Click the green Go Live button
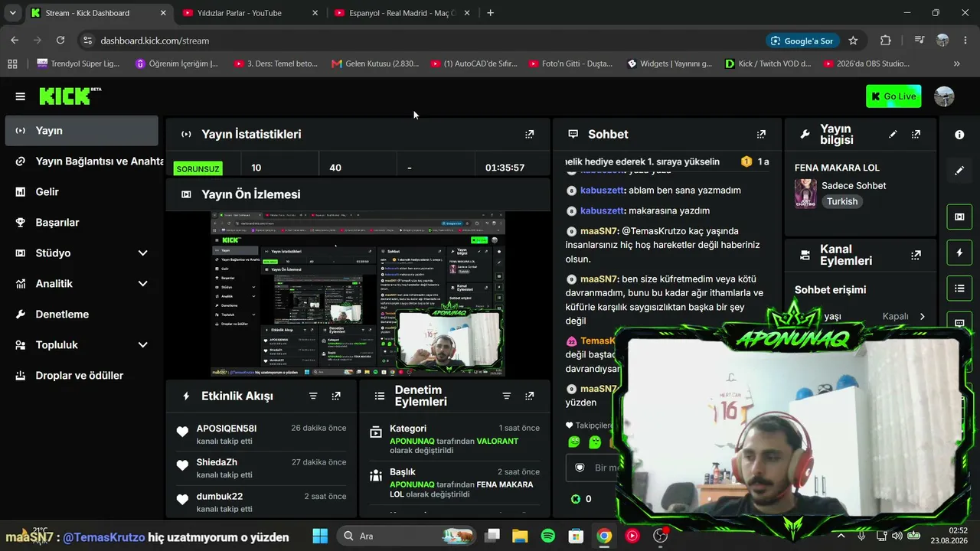 coord(893,96)
